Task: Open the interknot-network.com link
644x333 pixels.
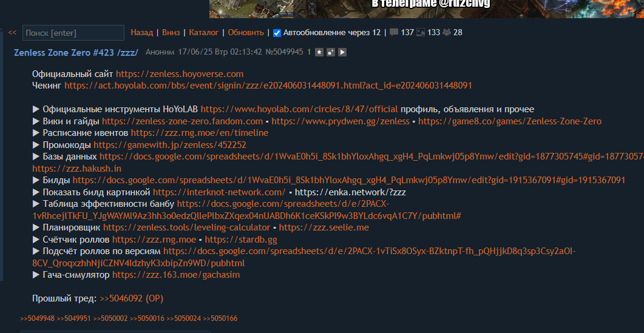Action: coord(219,192)
